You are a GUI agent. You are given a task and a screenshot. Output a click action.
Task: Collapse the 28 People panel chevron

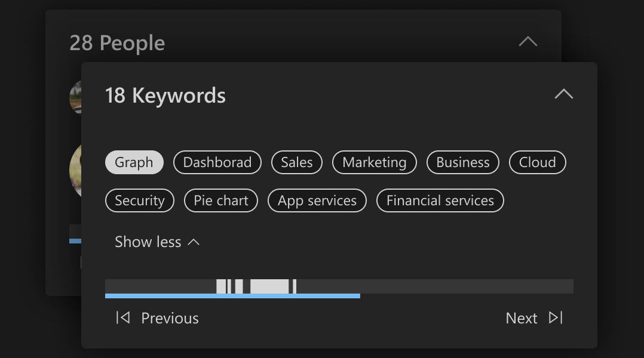point(528,42)
